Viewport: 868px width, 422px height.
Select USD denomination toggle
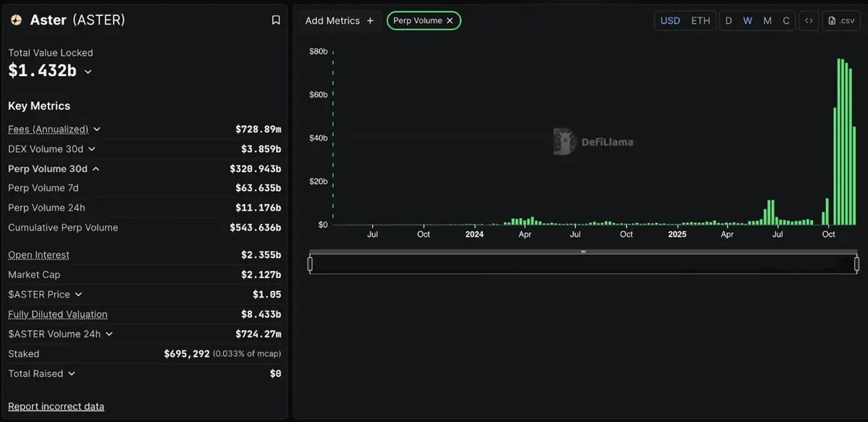click(670, 20)
